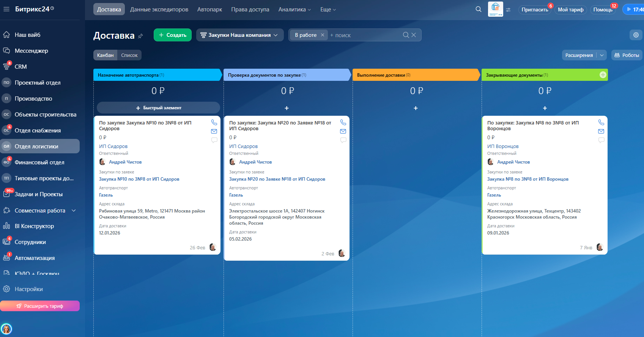Click phone icon on ИП Воронцов card
This screenshot has width=644, height=337.
click(601, 122)
